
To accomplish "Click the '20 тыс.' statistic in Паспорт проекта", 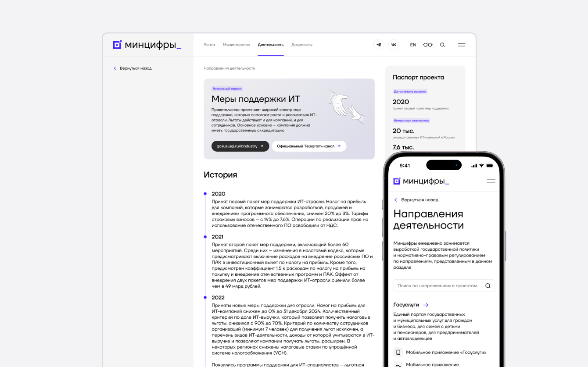I will coord(404,131).
